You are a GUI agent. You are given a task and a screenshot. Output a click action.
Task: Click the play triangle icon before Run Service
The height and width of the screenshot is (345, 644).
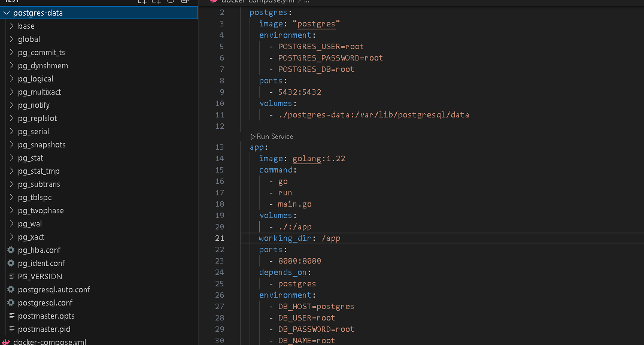point(253,137)
